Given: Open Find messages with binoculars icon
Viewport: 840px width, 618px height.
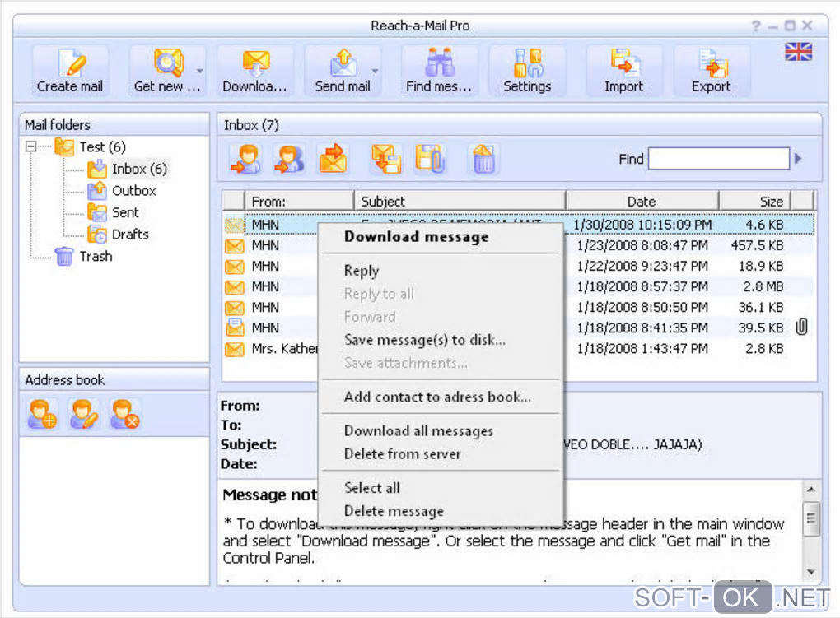Looking at the screenshot, I should click(x=439, y=63).
